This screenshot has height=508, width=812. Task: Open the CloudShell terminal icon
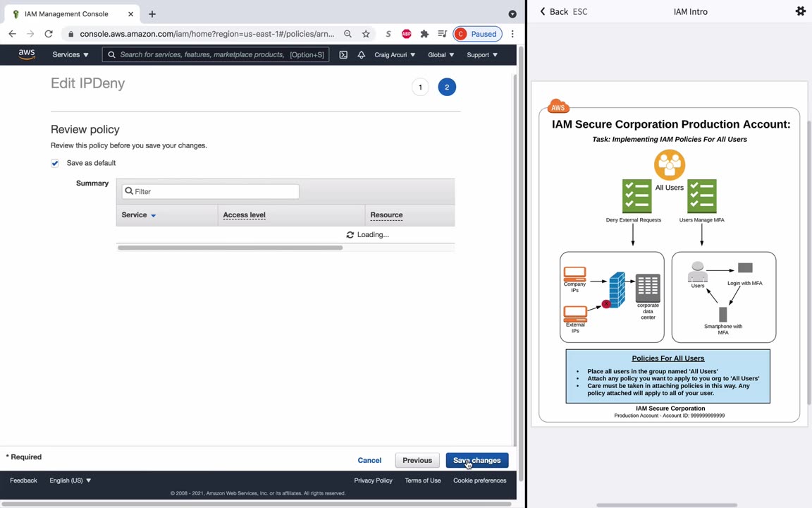click(x=343, y=54)
